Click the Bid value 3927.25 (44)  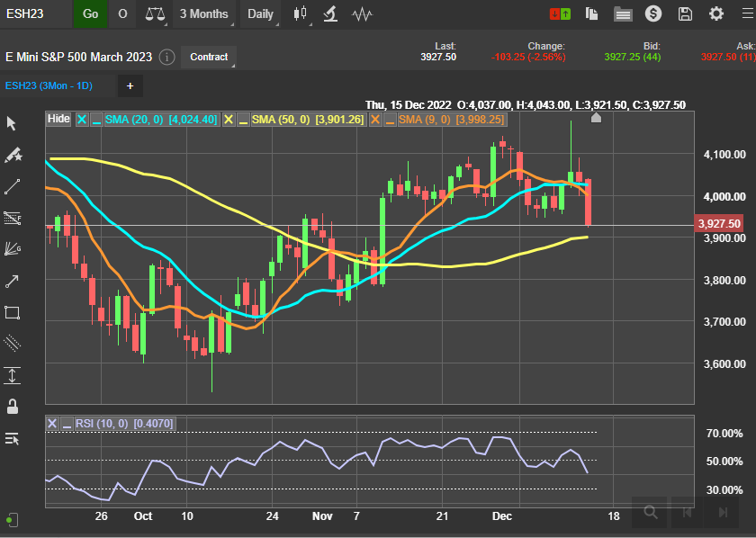coord(632,57)
